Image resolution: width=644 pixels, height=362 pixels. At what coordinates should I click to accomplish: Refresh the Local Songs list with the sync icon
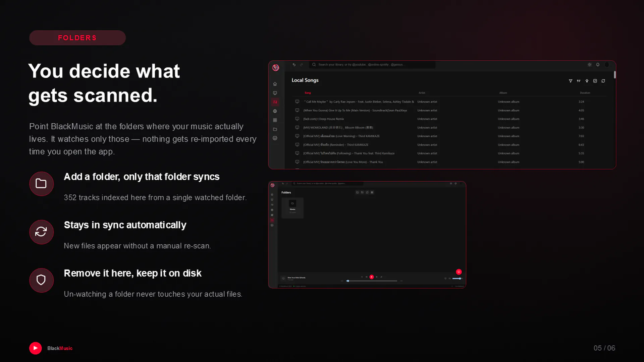coord(603,81)
